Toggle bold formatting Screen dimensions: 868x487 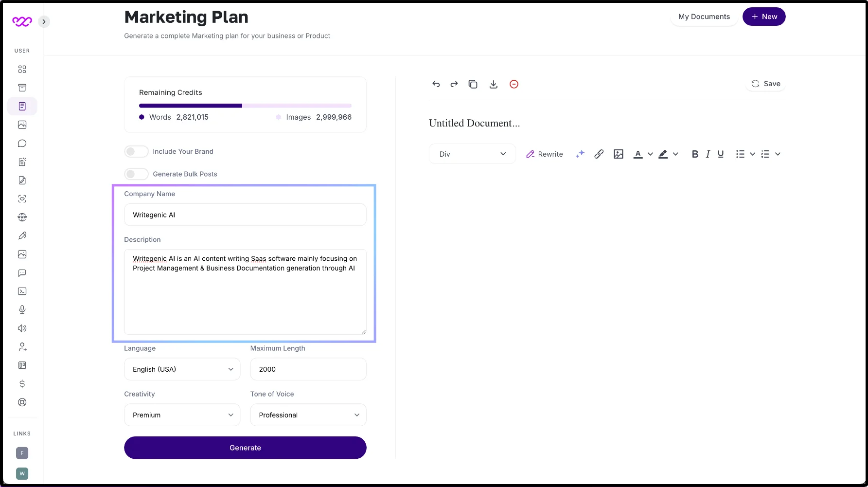(695, 154)
